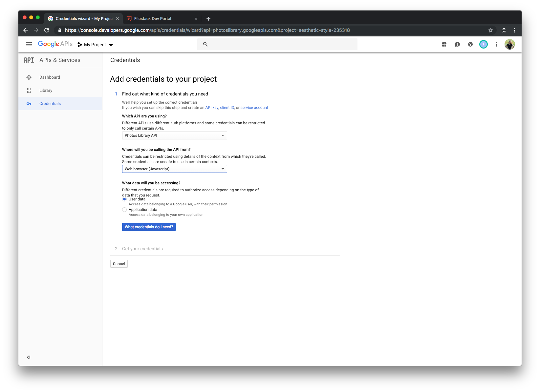Select the Application data radio button
This screenshot has height=392, width=540.
[124, 210]
